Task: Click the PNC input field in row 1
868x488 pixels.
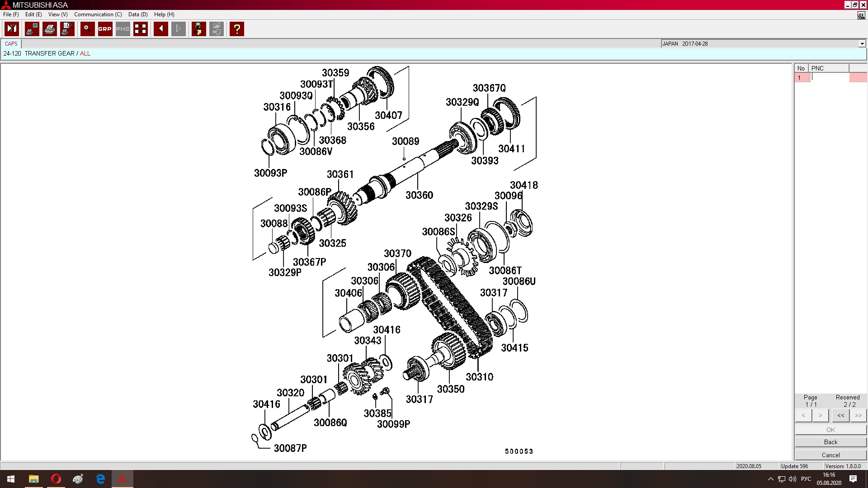Action: click(830, 78)
